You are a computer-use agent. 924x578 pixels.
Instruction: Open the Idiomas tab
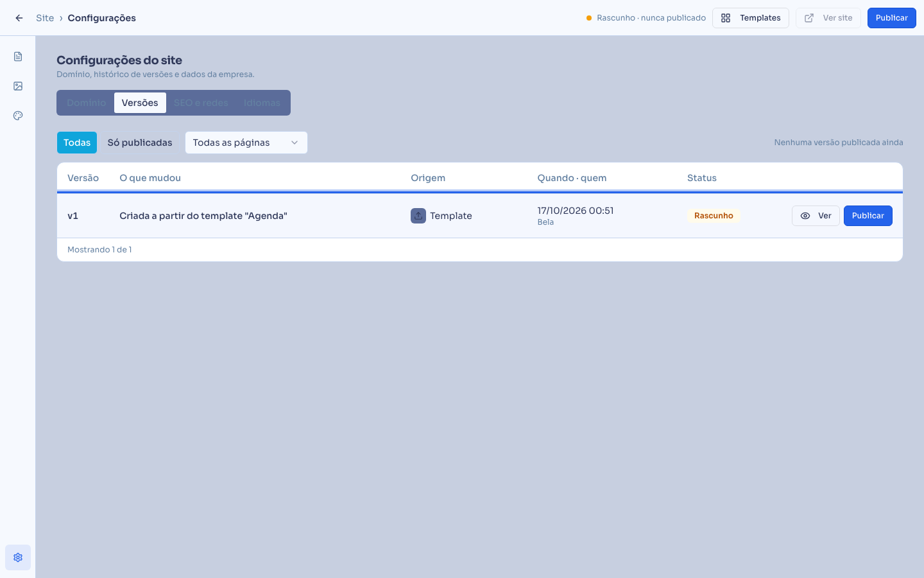[x=262, y=103]
